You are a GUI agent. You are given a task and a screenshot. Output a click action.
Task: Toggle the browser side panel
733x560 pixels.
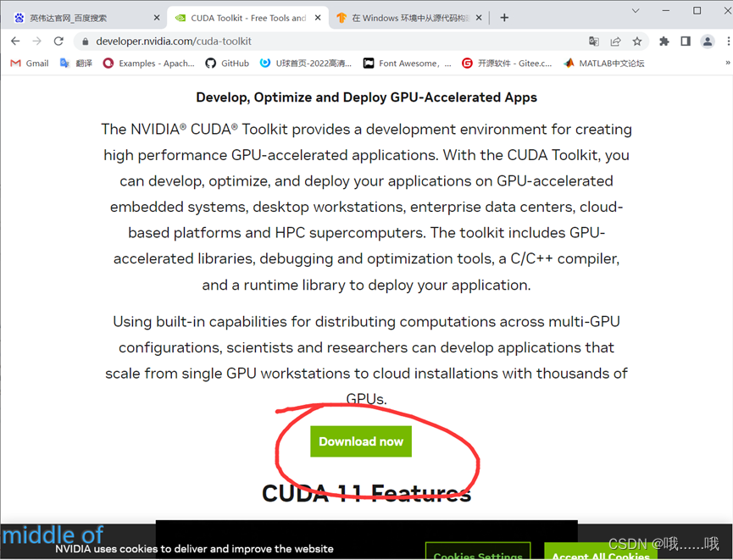686,42
